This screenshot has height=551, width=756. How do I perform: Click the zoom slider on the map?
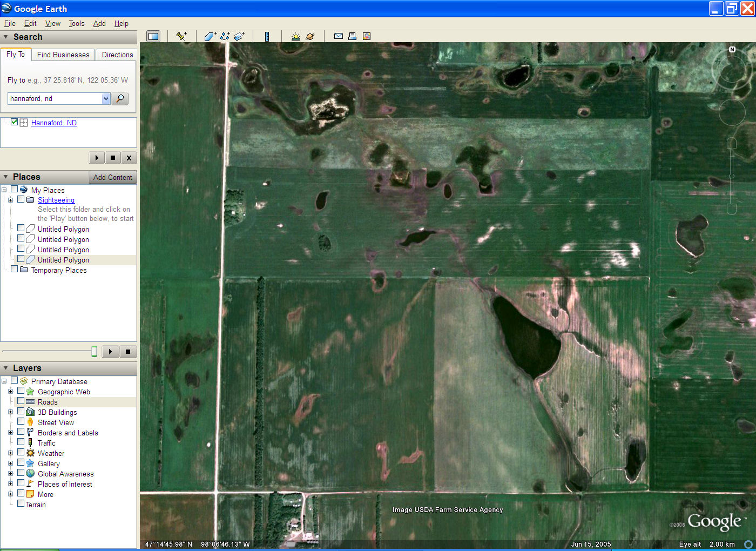point(732,176)
